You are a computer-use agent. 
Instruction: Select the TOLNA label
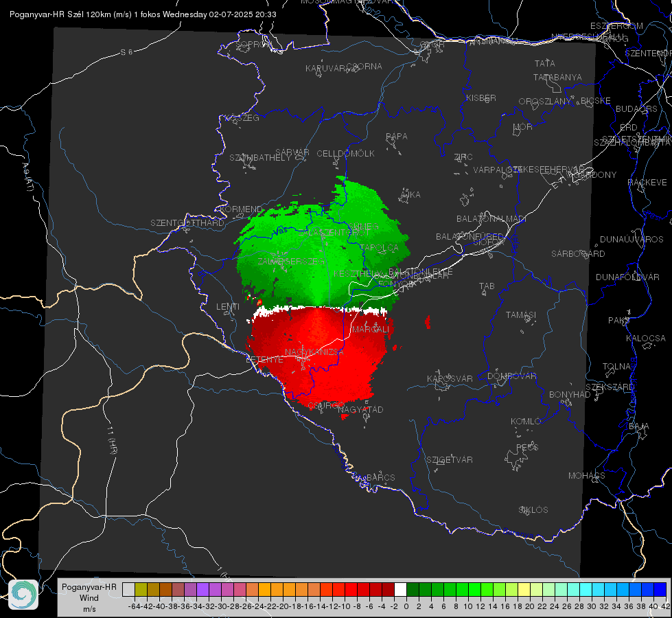tap(616, 367)
